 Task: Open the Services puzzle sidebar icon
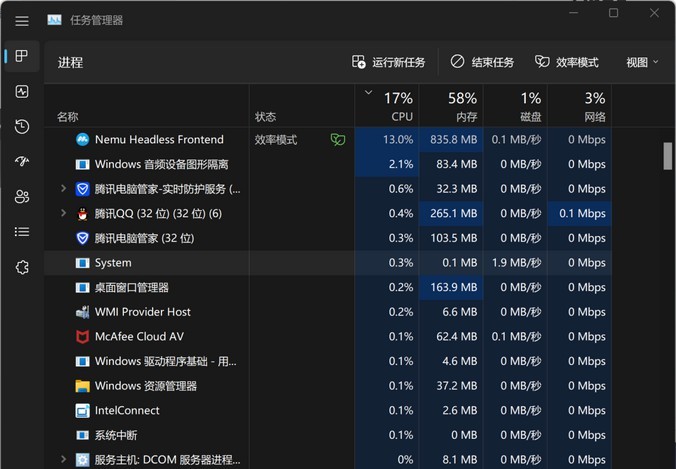point(22,267)
